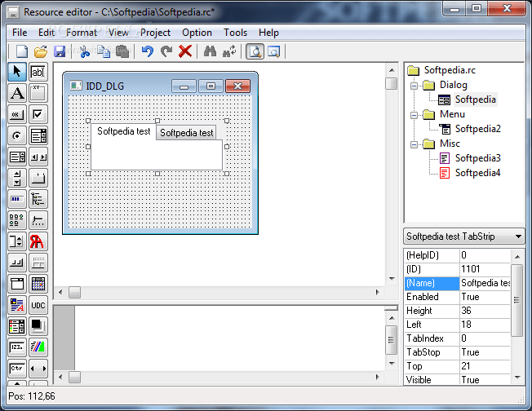Select the UDC user defined control tool

38,305
